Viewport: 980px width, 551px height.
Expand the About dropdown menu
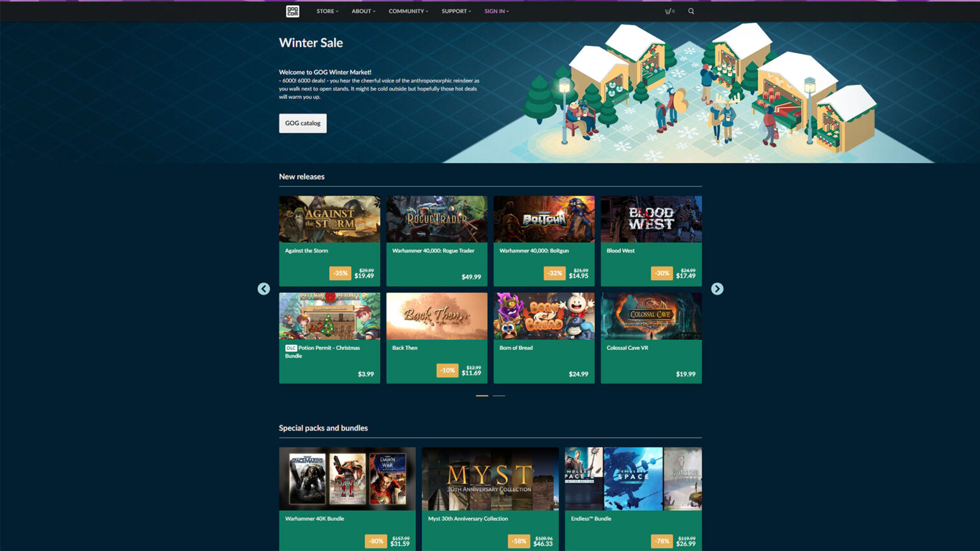pos(363,11)
